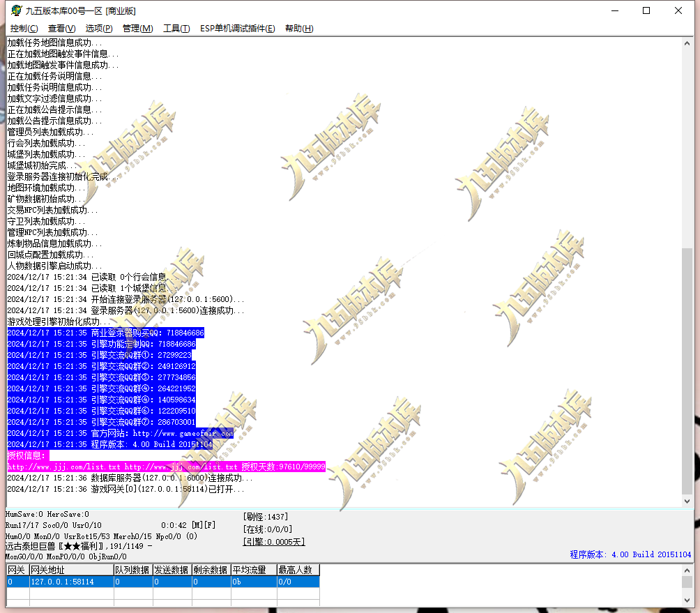700x613 pixels.
Task: Click the [刷怪:1437] status text
Action: (x=266, y=517)
